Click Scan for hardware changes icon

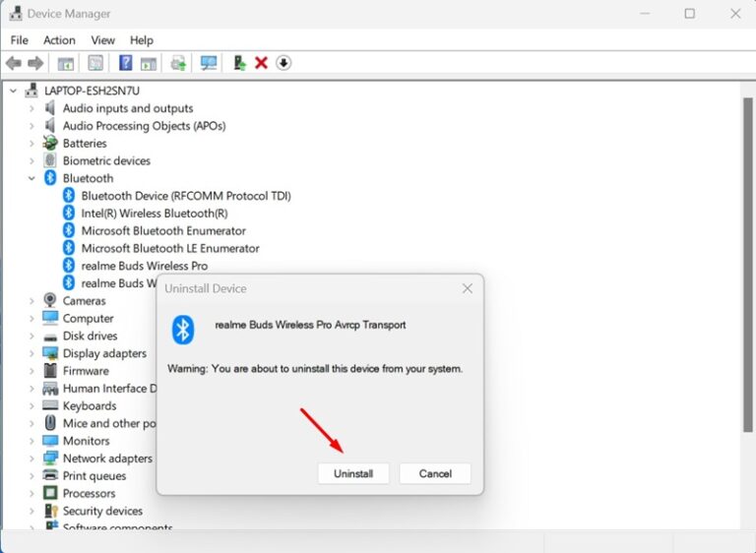tap(209, 63)
